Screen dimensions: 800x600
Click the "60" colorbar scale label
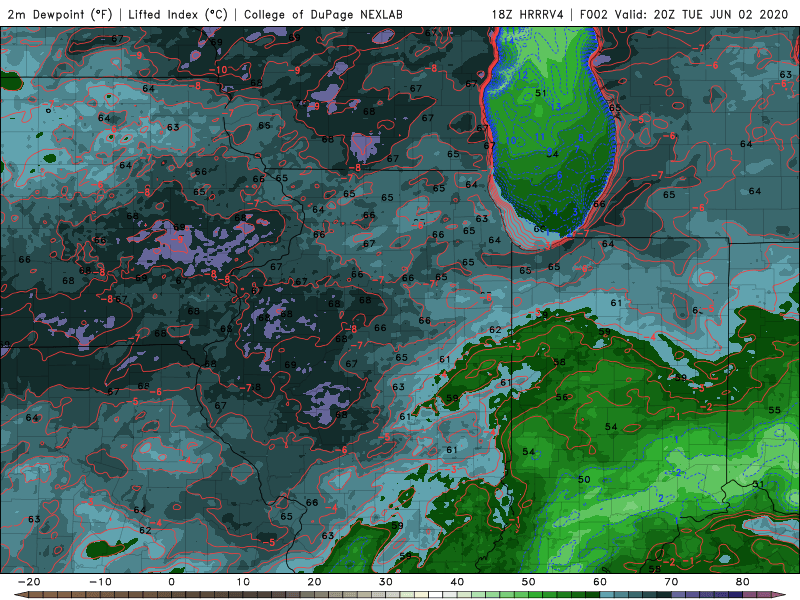pyautogui.click(x=600, y=582)
